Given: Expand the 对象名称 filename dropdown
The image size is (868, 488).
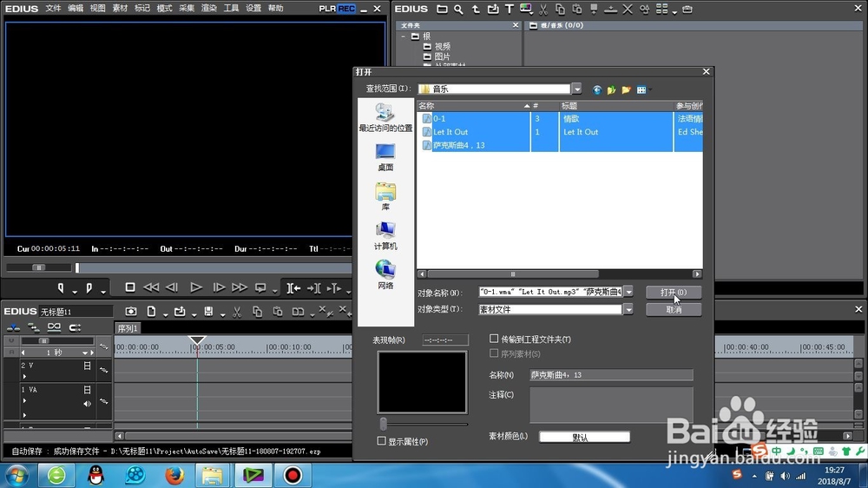Looking at the screenshot, I should (628, 292).
